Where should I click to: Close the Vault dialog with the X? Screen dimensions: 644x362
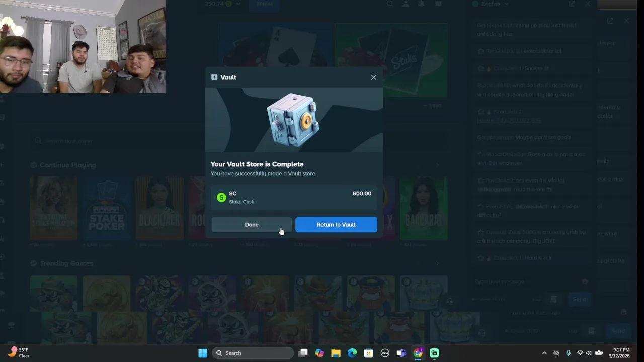[x=373, y=77]
